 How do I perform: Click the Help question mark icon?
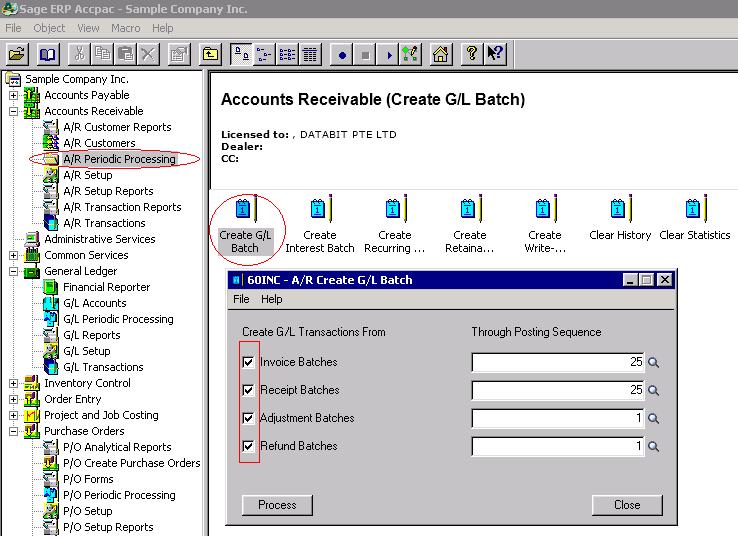coord(472,54)
